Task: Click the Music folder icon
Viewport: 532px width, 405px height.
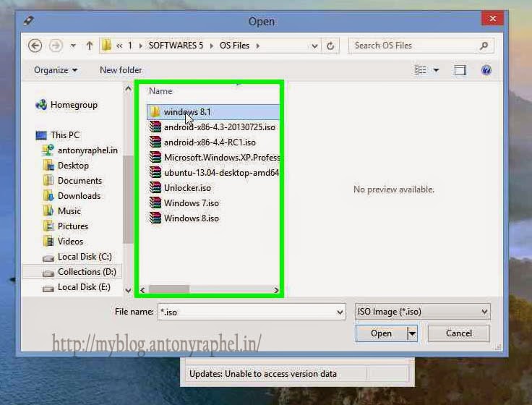Action: [48, 211]
